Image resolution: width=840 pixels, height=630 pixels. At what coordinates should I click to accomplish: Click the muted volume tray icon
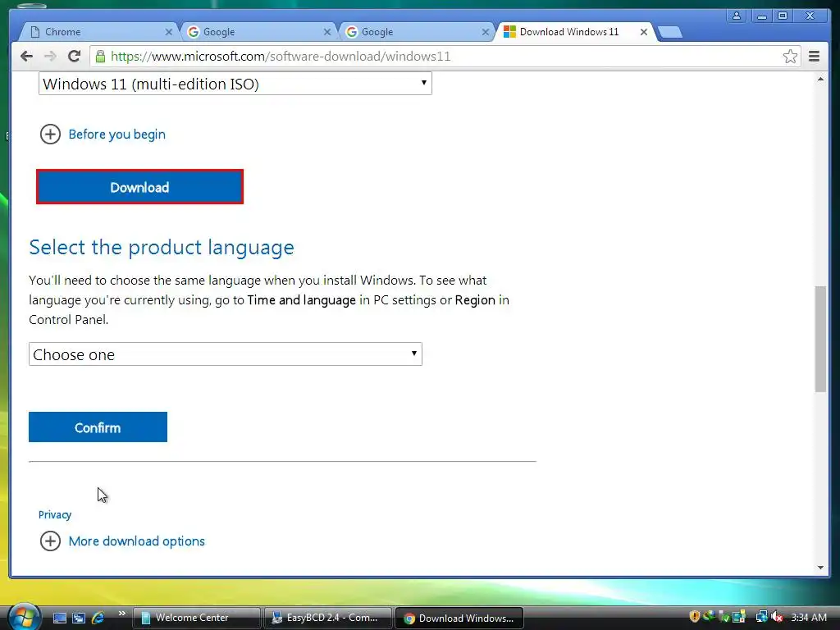pos(777,617)
